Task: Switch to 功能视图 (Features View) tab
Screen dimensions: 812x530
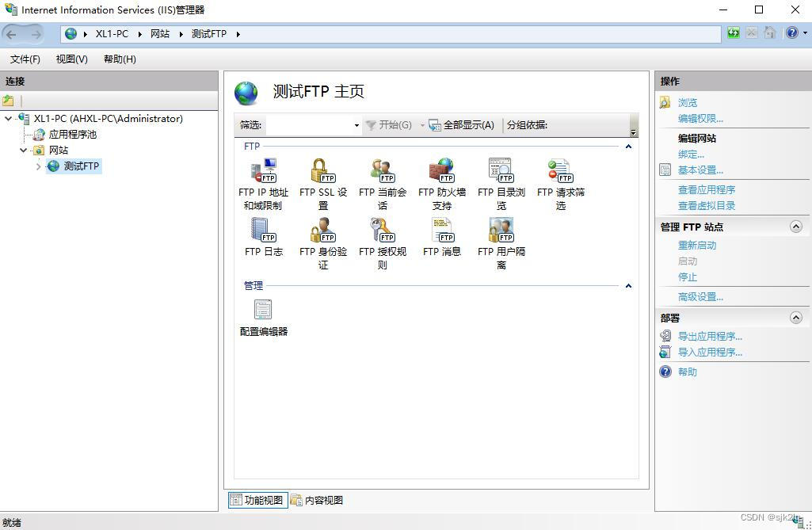Action: tap(258, 500)
